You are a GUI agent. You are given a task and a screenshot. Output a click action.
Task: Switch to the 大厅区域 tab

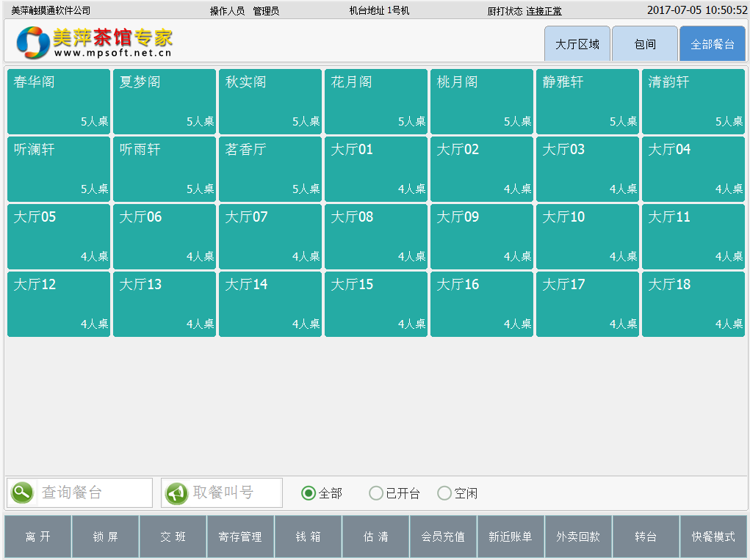click(577, 44)
